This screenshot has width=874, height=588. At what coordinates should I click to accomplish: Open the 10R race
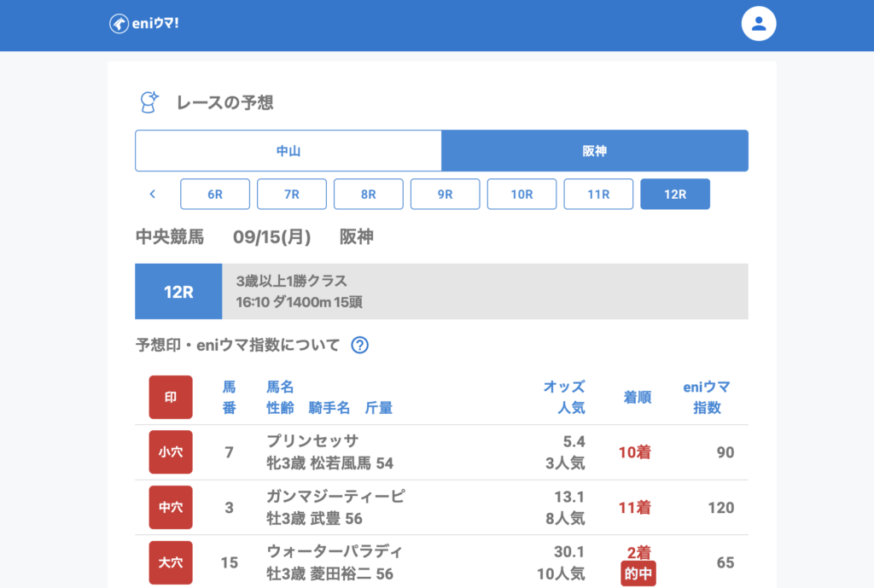point(522,194)
